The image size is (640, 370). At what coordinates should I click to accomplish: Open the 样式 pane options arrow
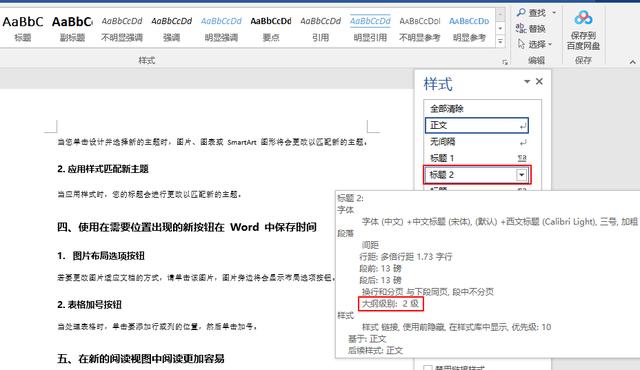(x=527, y=82)
